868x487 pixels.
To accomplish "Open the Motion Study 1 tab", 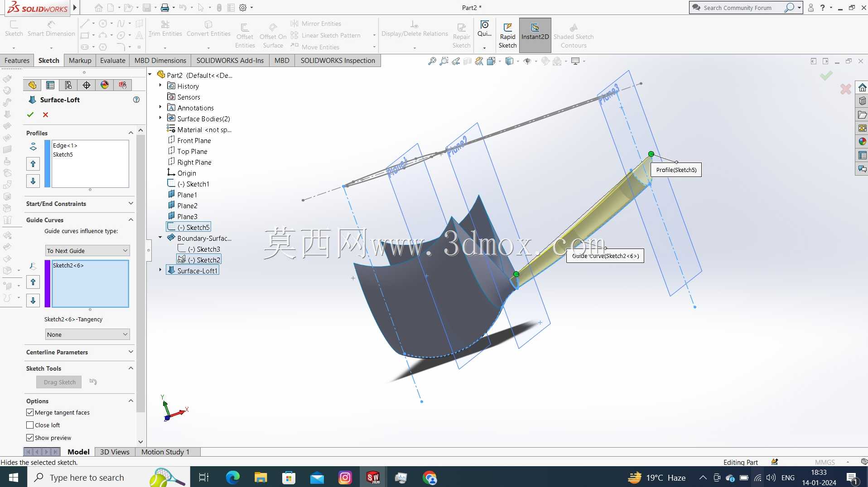I will (165, 452).
